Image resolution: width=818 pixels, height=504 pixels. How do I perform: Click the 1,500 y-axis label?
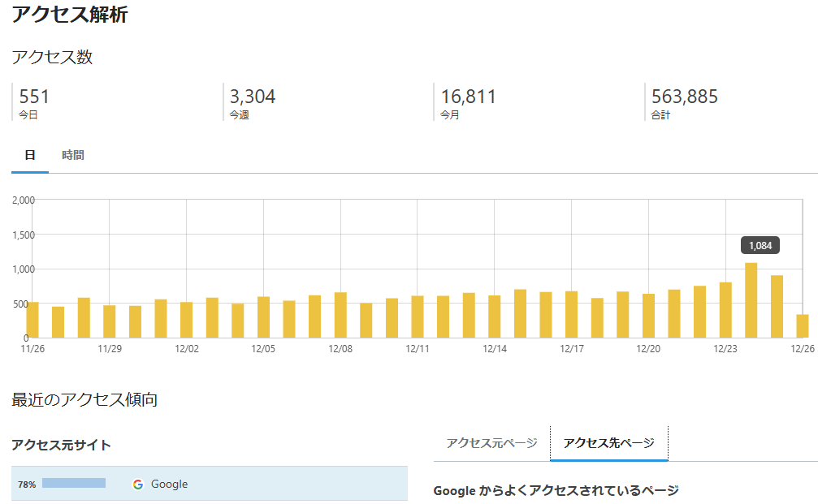click(x=24, y=235)
